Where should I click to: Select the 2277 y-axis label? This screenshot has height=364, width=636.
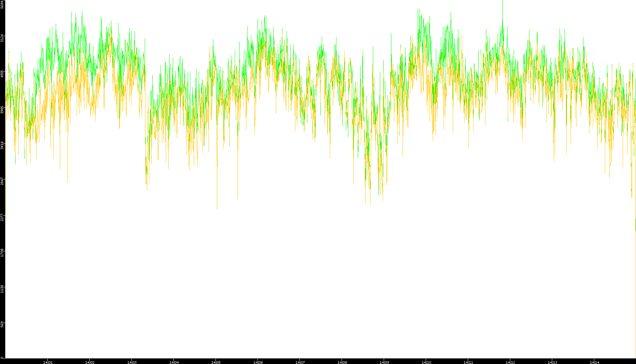[x=2, y=217]
